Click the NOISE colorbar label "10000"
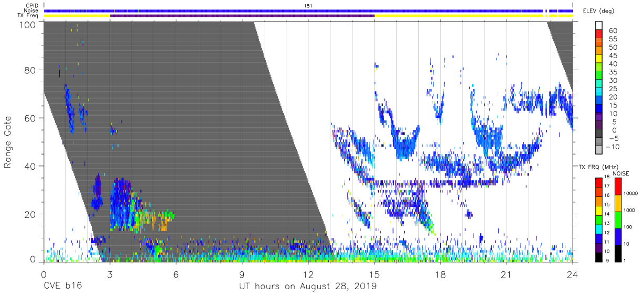 click(x=632, y=193)
